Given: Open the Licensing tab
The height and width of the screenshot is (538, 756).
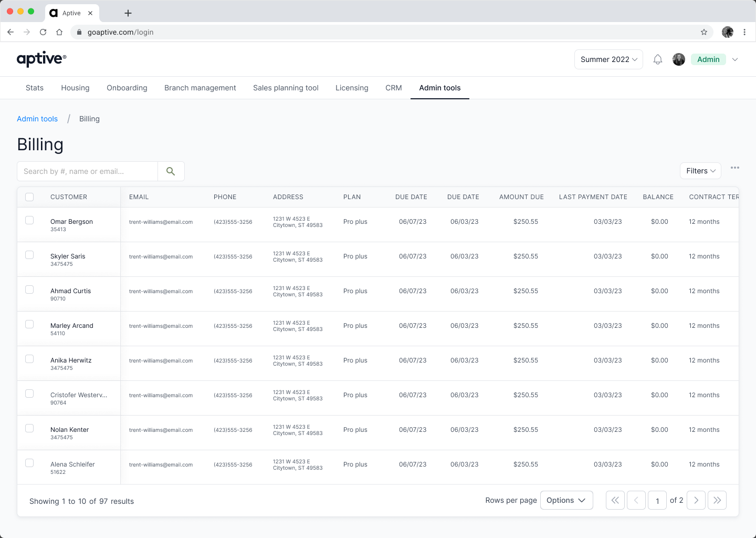Looking at the screenshot, I should pos(352,88).
